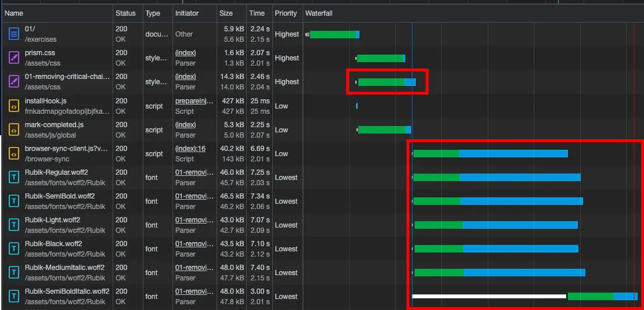
Task: Click the stylesheet icon for 01-removing-critical-chain CSS
Action: pos(14,82)
